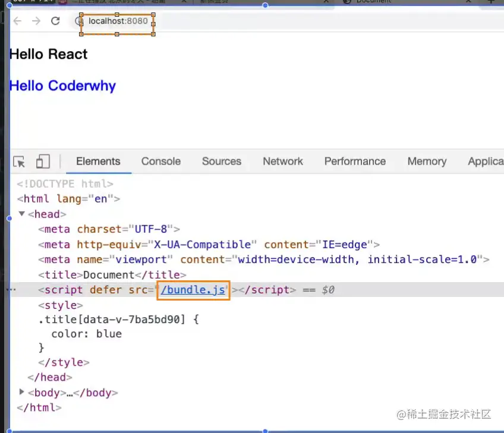The height and width of the screenshot is (433, 504).
Task: Go back with the browser back arrow
Action: pyautogui.click(x=17, y=21)
